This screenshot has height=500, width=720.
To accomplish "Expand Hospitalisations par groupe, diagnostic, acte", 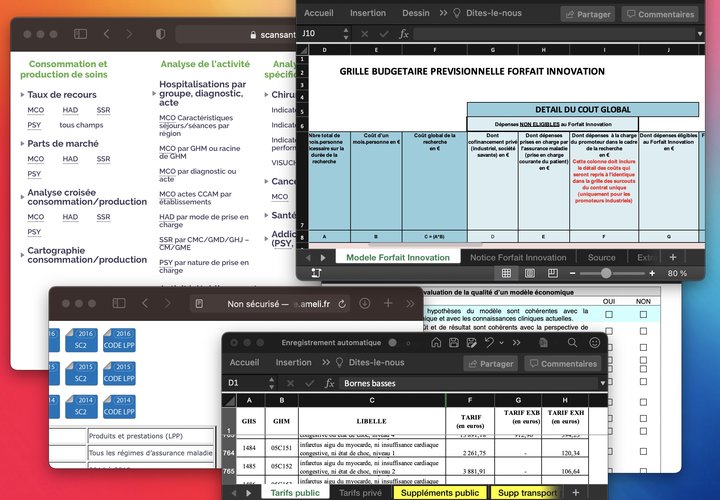I will [x=154, y=93].
